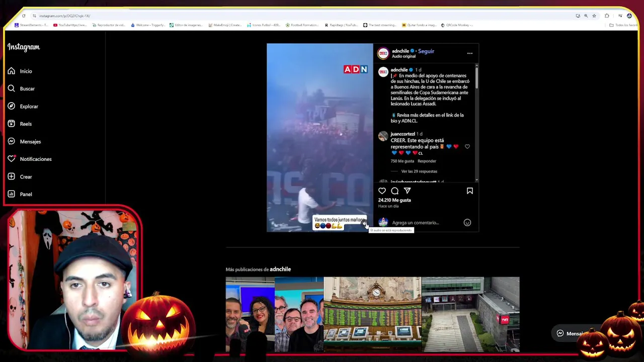View 24.210 Me gusta likes list
Screen dimensions: 644x362
coord(394,200)
